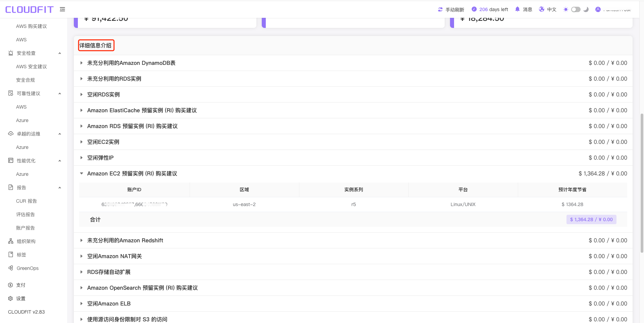This screenshot has width=644, height=323.
Task: Open 评估报告 menu item
Action: click(26, 214)
